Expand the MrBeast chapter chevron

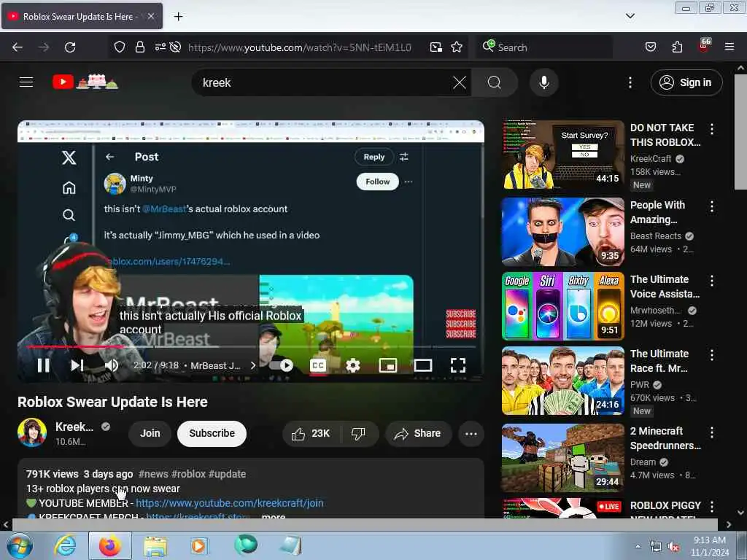(253, 365)
